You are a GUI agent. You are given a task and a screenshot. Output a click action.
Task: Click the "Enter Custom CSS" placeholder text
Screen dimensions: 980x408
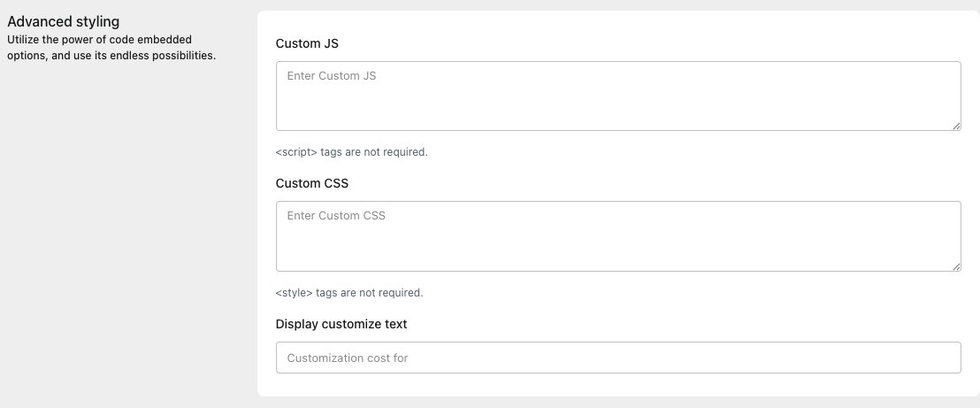(x=336, y=216)
